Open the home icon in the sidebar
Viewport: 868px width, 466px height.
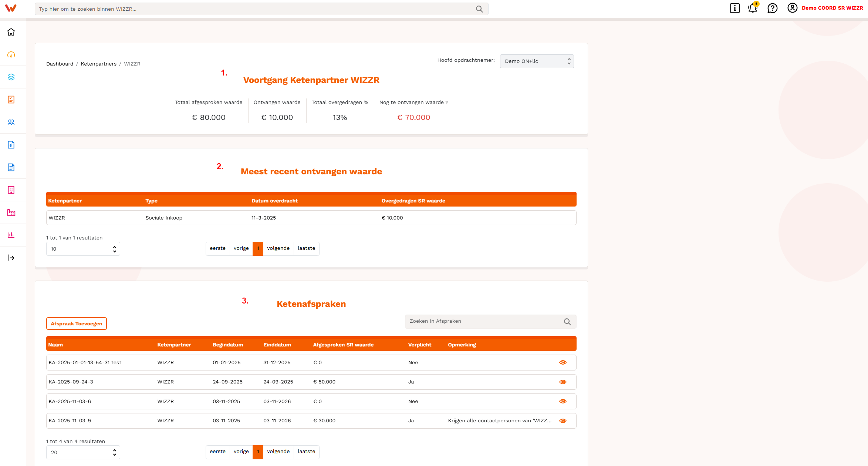(11, 32)
